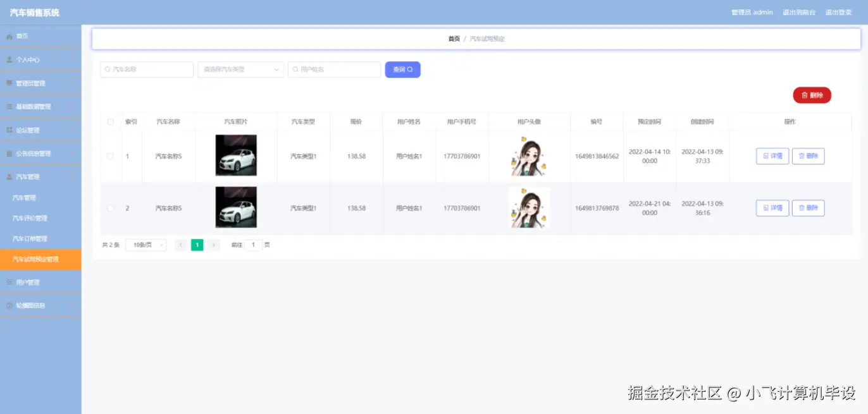
Task: Click car photo thumbnail in row 1
Action: pyautogui.click(x=236, y=155)
